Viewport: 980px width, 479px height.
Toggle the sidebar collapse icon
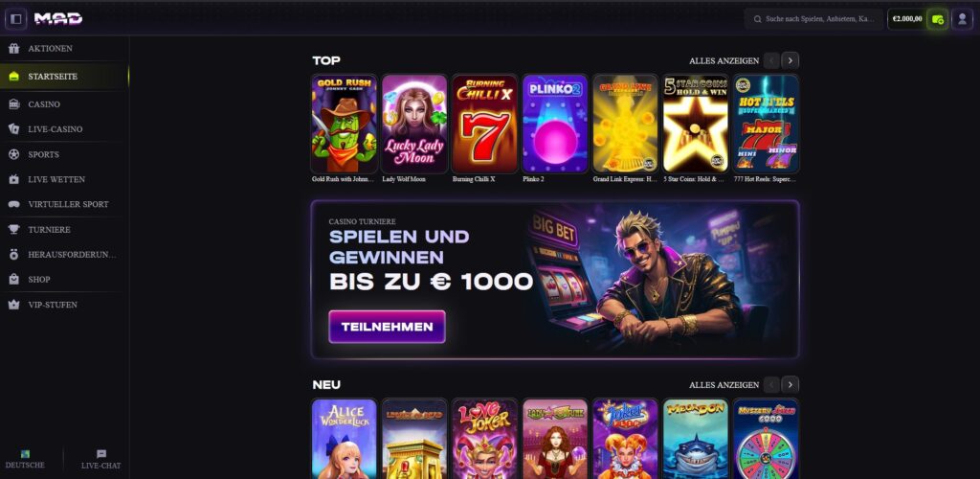tap(16, 19)
